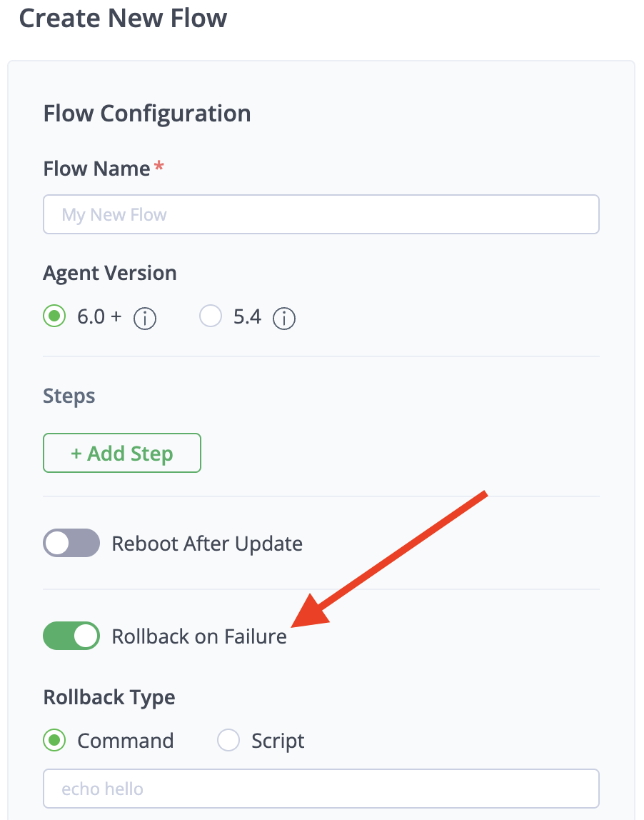
Task: Switch rollback type to Script
Action: pos(228,741)
